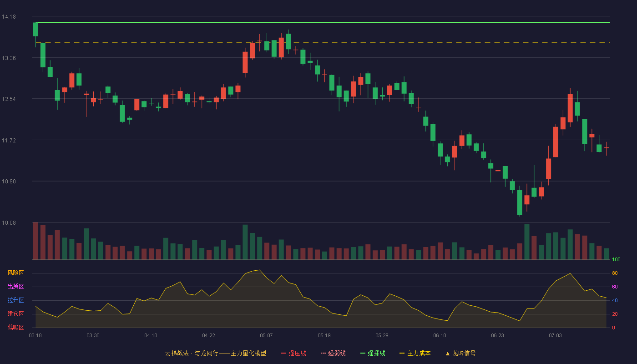Toggle the 强压线 legend entry

point(293,353)
